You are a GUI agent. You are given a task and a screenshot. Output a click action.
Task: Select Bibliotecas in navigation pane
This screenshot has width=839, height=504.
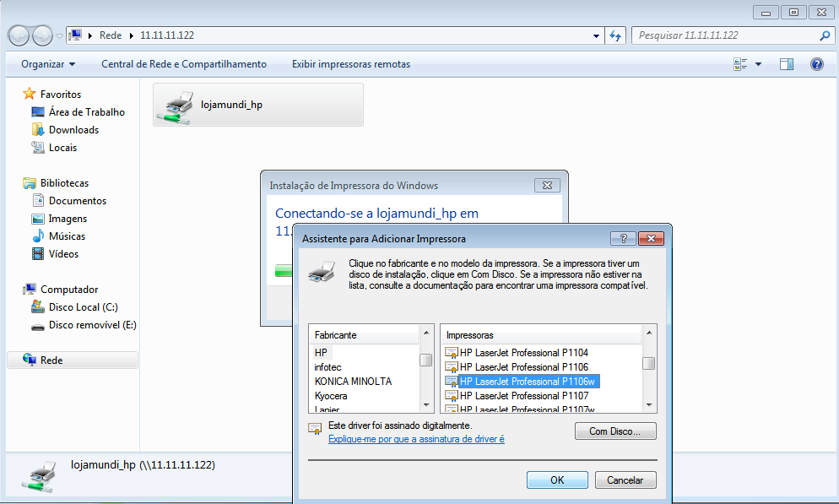pyautogui.click(x=65, y=183)
